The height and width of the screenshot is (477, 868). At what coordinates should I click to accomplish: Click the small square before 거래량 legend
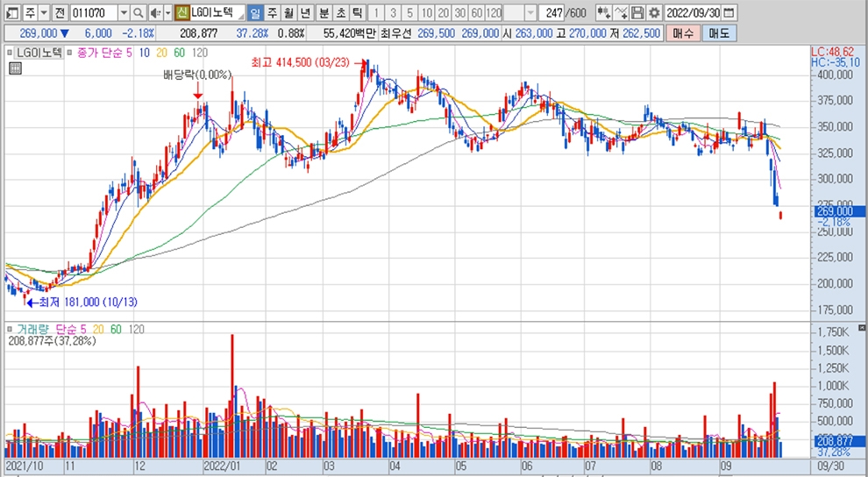pos(10,329)
